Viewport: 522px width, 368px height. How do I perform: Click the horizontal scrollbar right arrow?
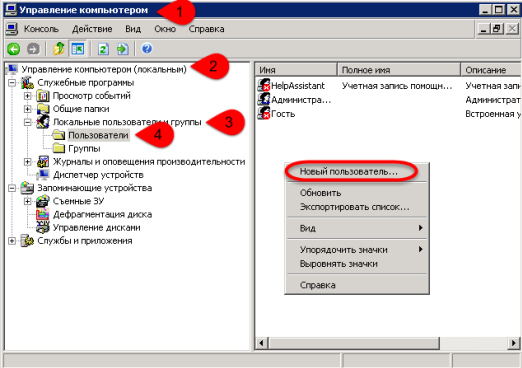click(x=513, y=343)
